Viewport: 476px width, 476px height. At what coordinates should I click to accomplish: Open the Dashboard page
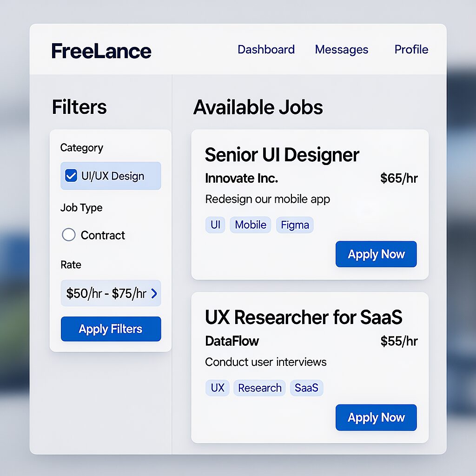pyautogui.click(x=266, y=49)
